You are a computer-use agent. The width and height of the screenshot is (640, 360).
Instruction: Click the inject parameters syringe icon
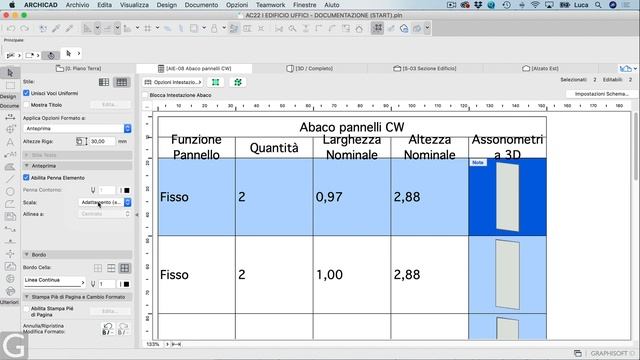tap(69, 28)
